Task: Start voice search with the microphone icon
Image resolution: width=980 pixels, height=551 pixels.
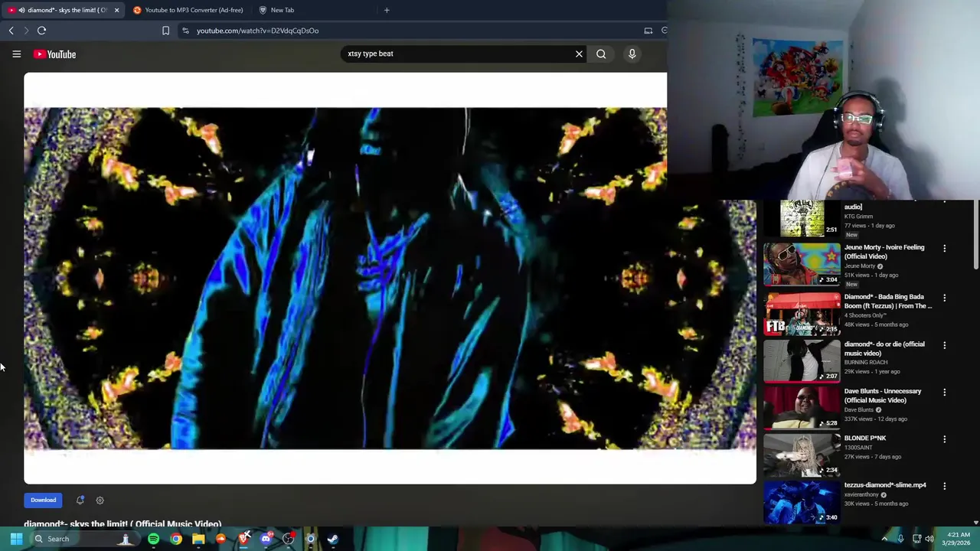Action: pyautogui.click(x=632, y=54)
